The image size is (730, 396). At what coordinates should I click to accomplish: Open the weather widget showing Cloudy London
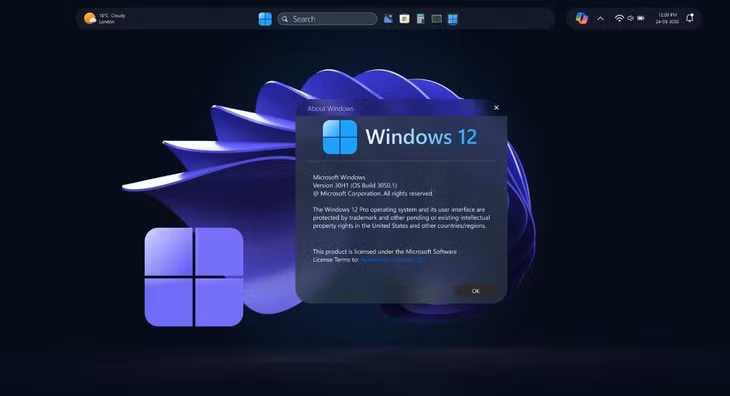pyautogui.click(x=105, y=19)
